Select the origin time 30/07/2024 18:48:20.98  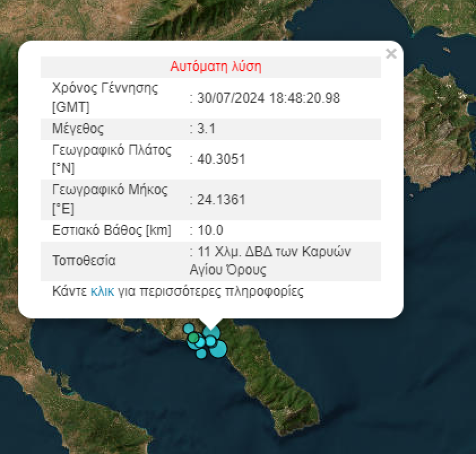click(x=268, y=98)
